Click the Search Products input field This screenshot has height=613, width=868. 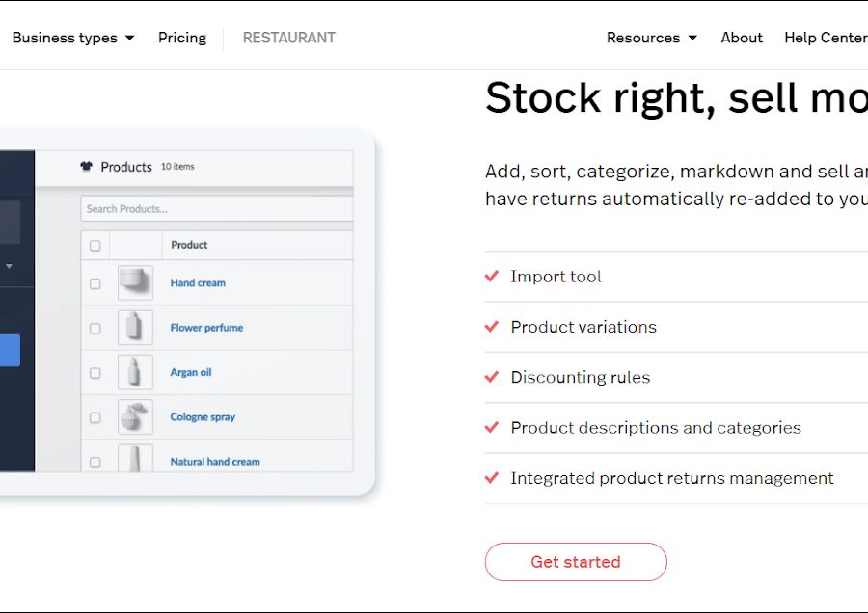tap(217, 209)
